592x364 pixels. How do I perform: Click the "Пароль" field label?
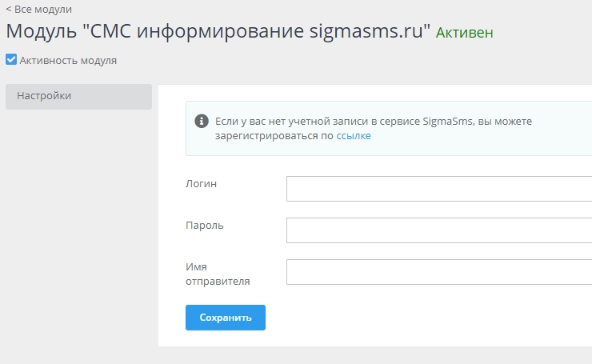click(205, 226)
